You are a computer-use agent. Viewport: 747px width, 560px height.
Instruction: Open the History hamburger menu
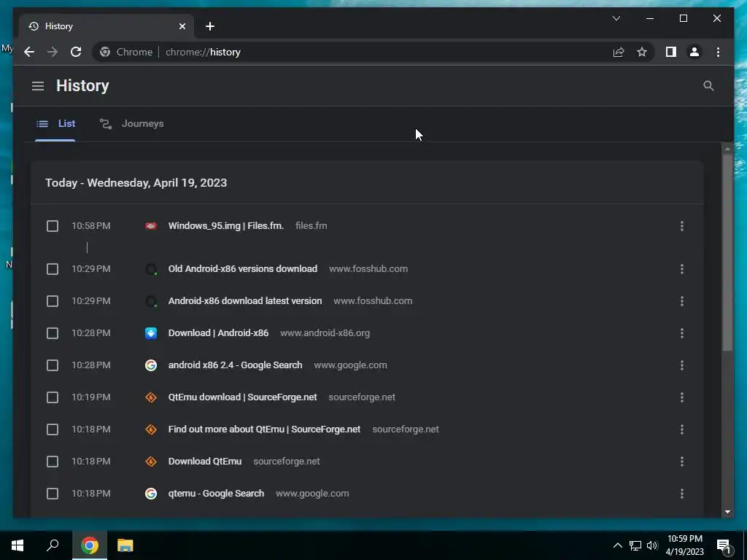(x=38, y=86)
